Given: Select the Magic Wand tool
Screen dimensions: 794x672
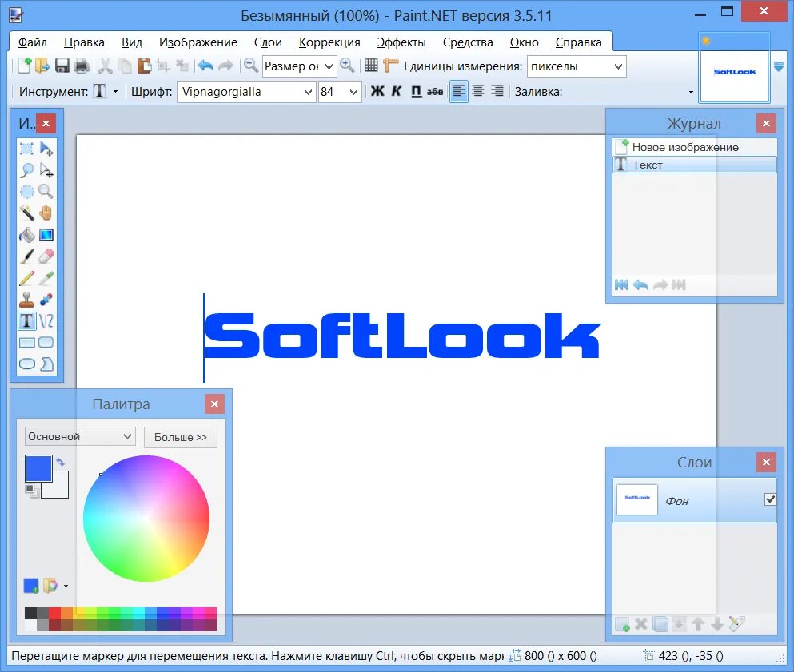Looking at the screenshot, I should tap(27, 213).
